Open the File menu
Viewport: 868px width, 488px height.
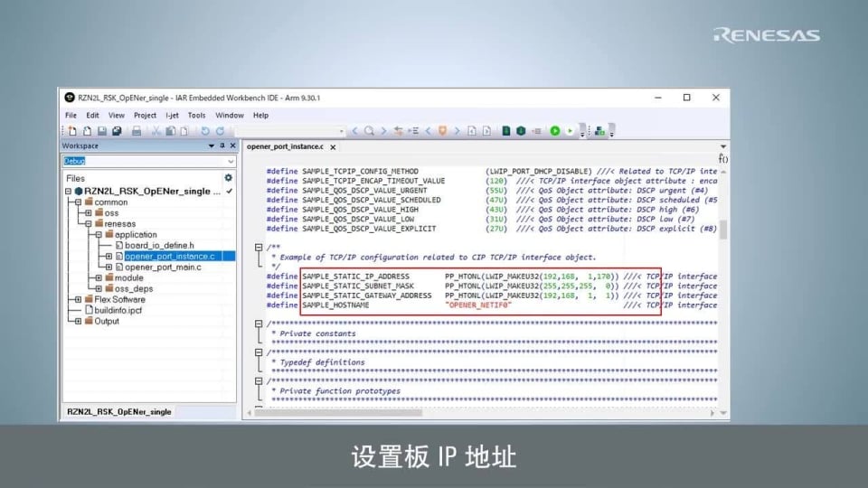pyautogui.click(x=71, y=115)
